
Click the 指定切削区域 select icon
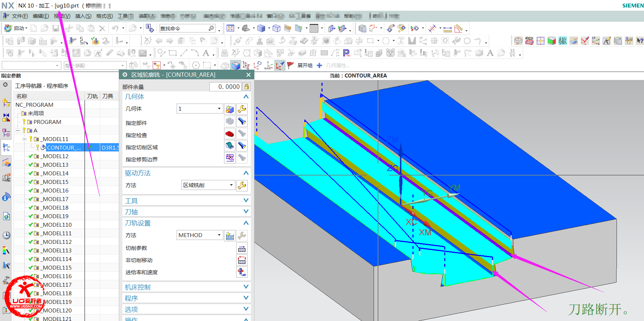click(230, 145)
